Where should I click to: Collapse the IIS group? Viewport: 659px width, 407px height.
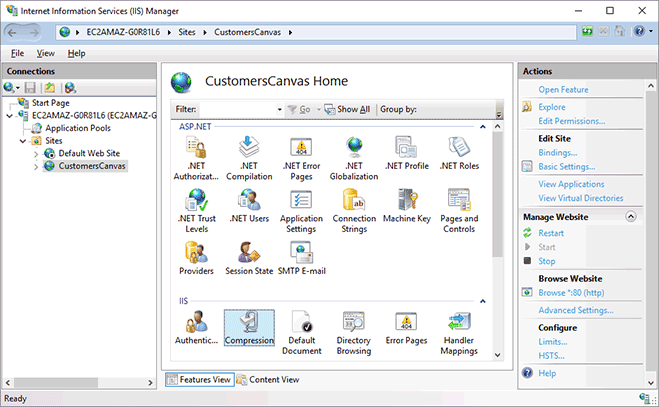pyautogui.click(x=482, y=301)
